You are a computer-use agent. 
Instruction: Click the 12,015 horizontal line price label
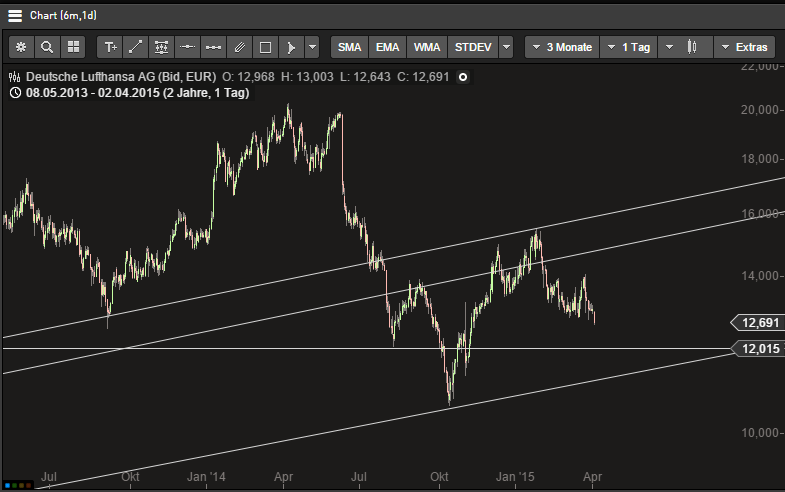pyautogui.click(x=757, y=348)
